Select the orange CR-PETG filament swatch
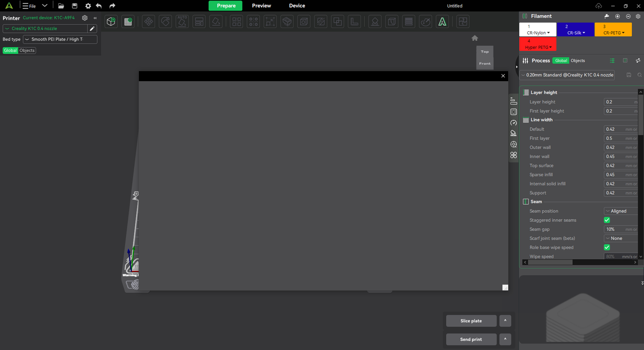The image size is (644, 350). (x=613, y=30)
